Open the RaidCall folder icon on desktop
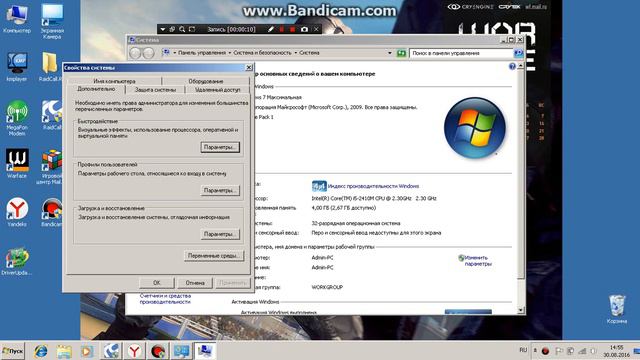640x360 pixels. [x=50, y=66]
